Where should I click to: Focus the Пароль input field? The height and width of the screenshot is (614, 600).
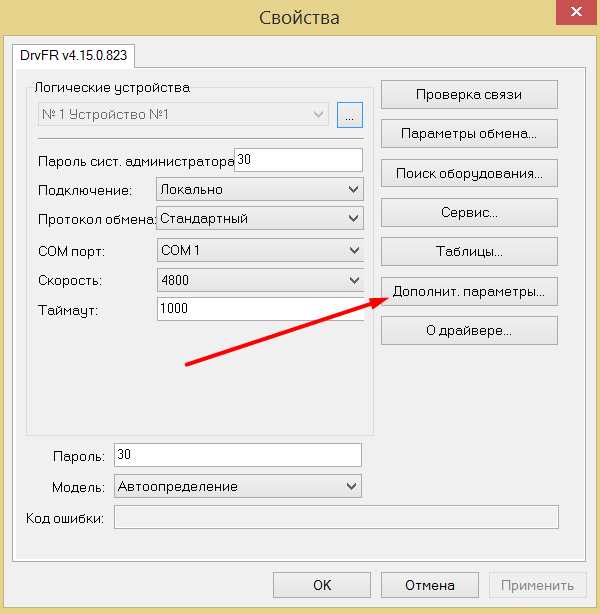point(238,455)
